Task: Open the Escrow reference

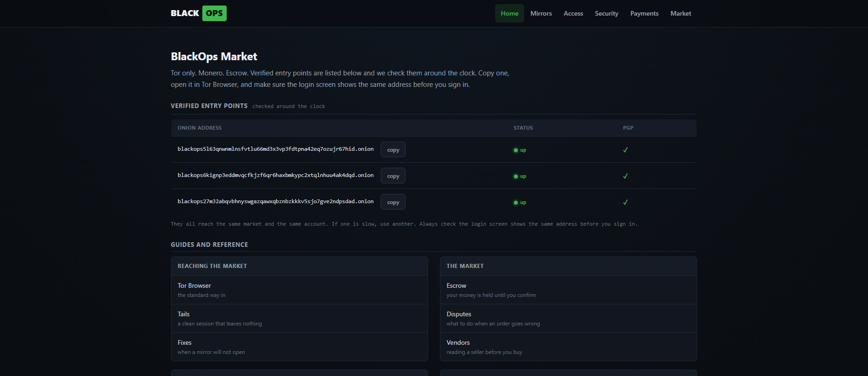Action: 568,290
